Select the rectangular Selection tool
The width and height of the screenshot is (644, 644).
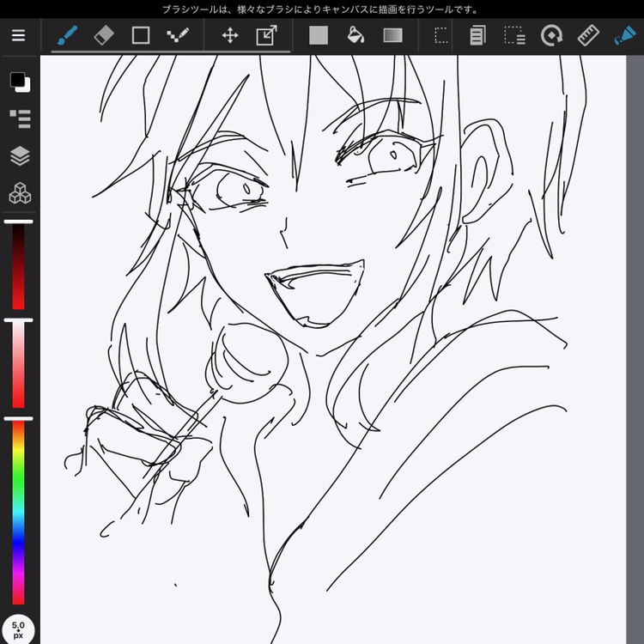point(441,35)
